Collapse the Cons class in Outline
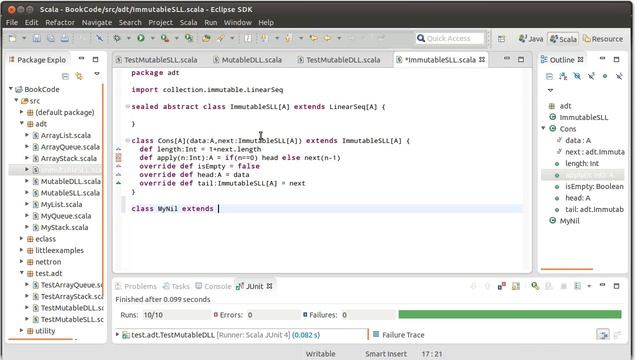640x360 pixels. coord(544,128)
